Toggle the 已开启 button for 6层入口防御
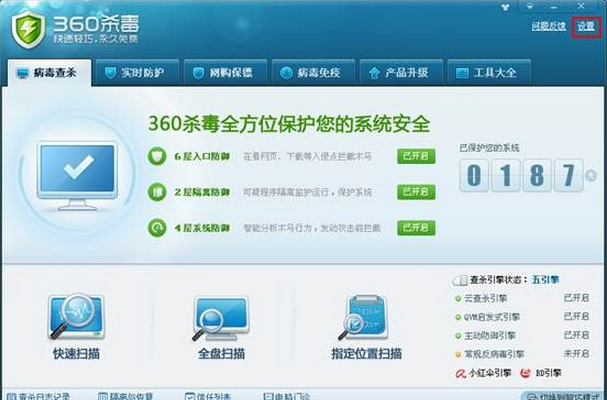 point(417,156)
